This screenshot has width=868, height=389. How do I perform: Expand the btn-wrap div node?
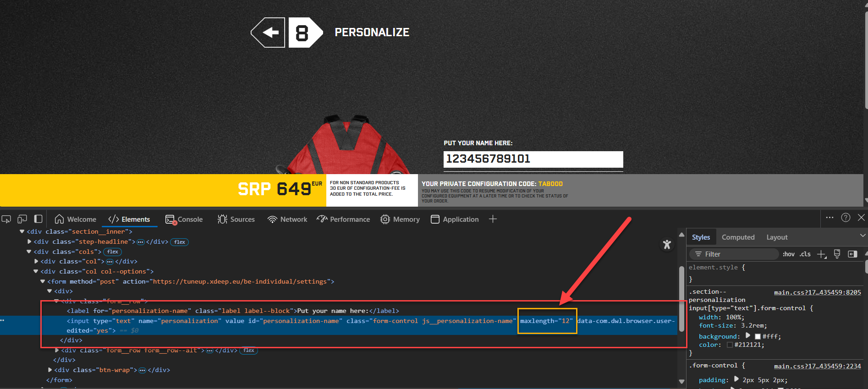point(50,370)
